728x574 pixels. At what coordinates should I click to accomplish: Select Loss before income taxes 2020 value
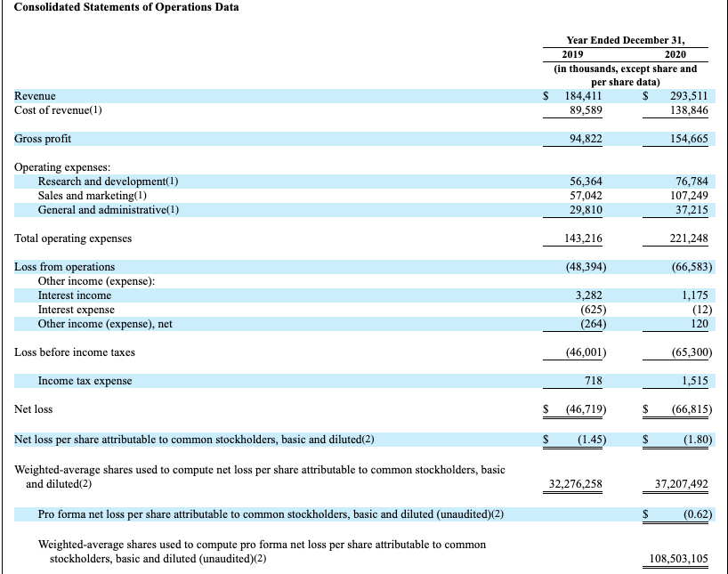692,352
